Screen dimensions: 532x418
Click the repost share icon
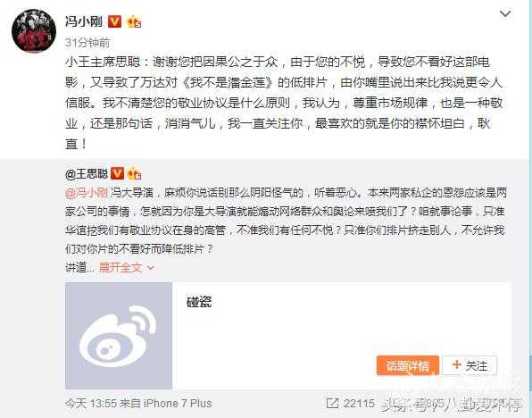(332, 403)
